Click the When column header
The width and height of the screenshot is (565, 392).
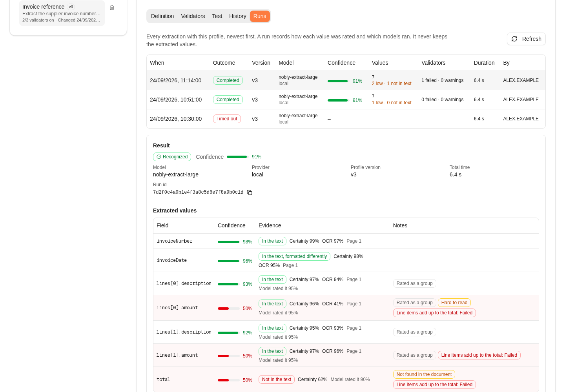click(157, 63)
